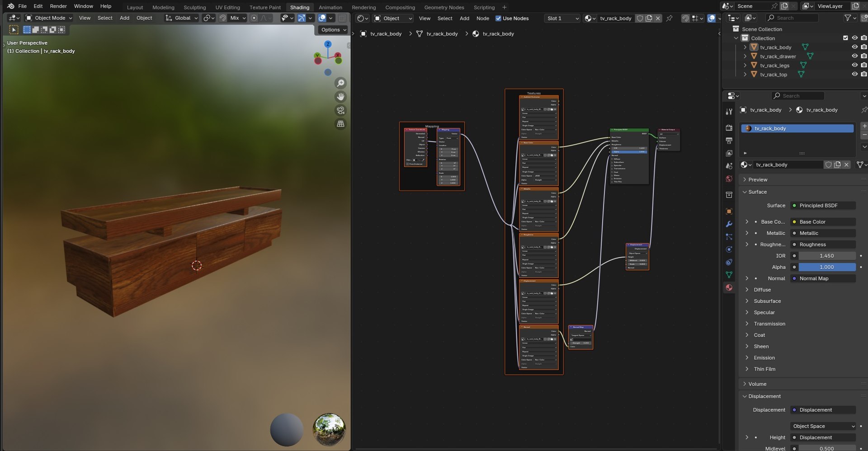Open the Material properties tab
Screen dimensions: 868x451
coord(729,287)
